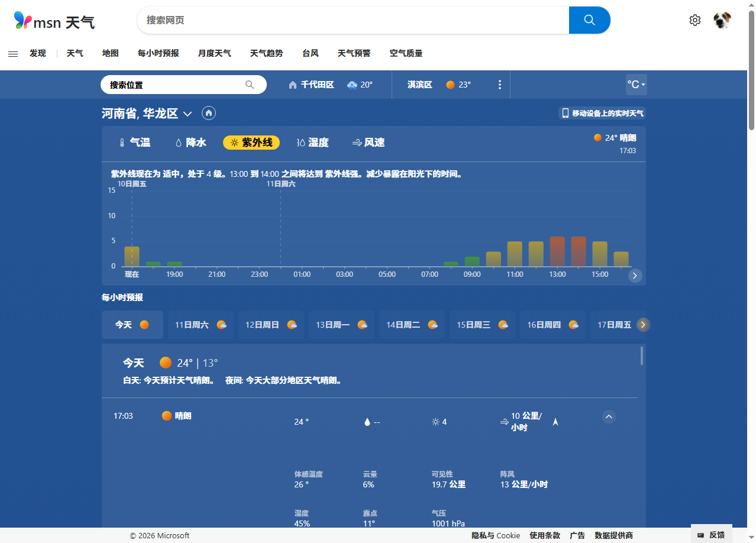
Task: Switch chart to 湿度 view
Action: (x=312, y=143)
